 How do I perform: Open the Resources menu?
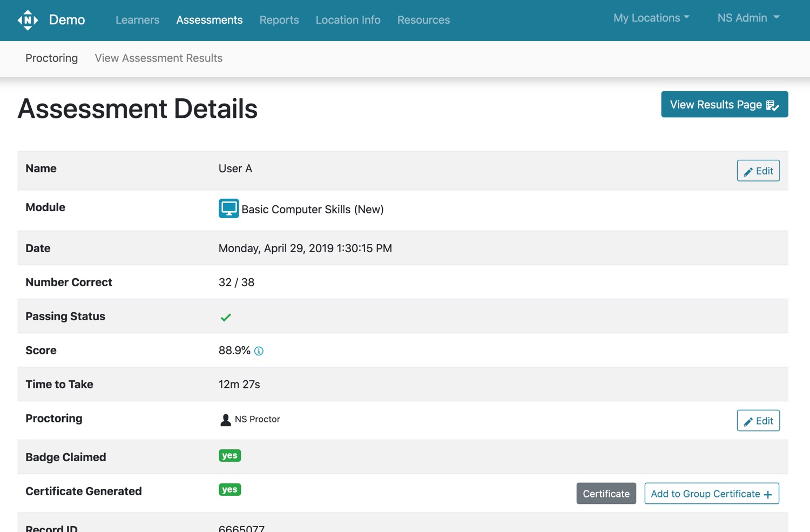[424, 20]
